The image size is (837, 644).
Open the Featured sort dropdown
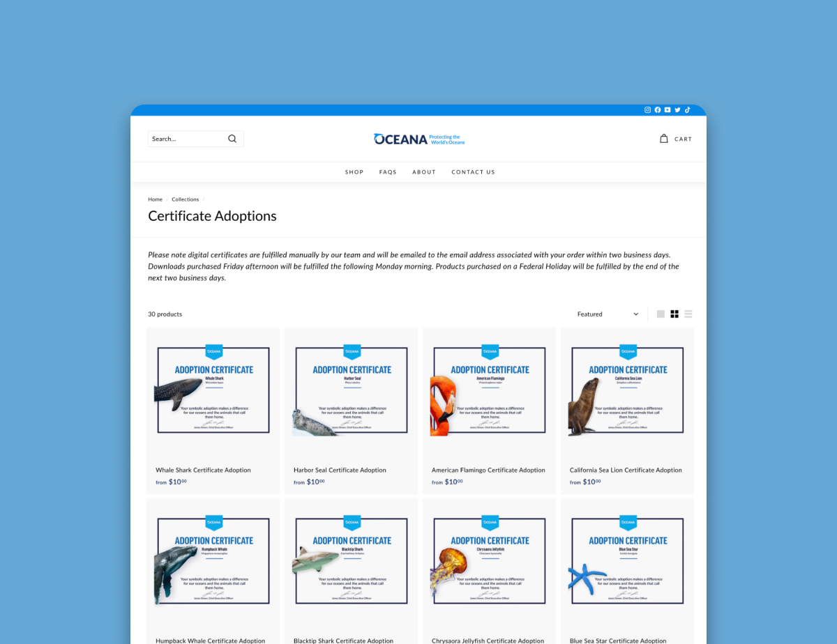pos(608,314)
